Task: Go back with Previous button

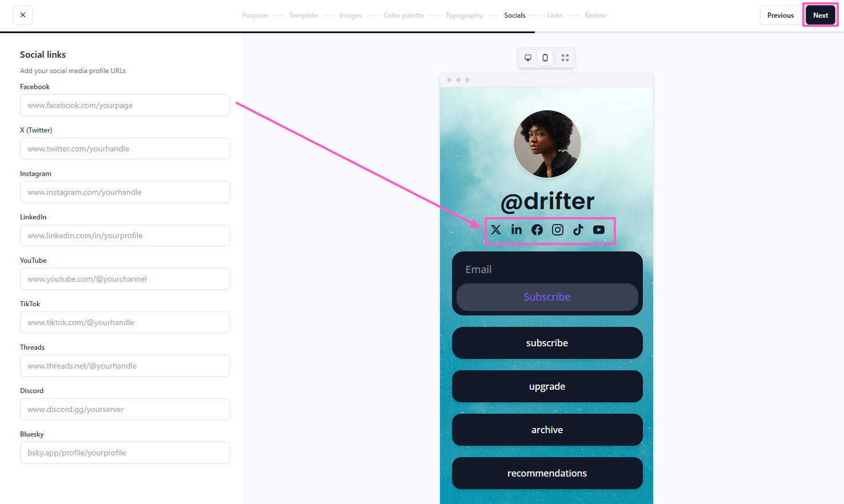Action: click(x=780, y=15)
